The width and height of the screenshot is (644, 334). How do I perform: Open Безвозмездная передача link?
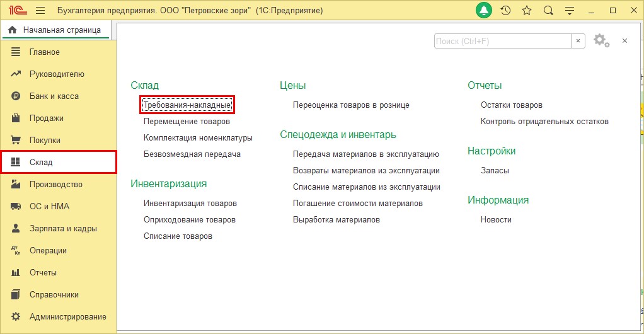[x=192, y=154]
